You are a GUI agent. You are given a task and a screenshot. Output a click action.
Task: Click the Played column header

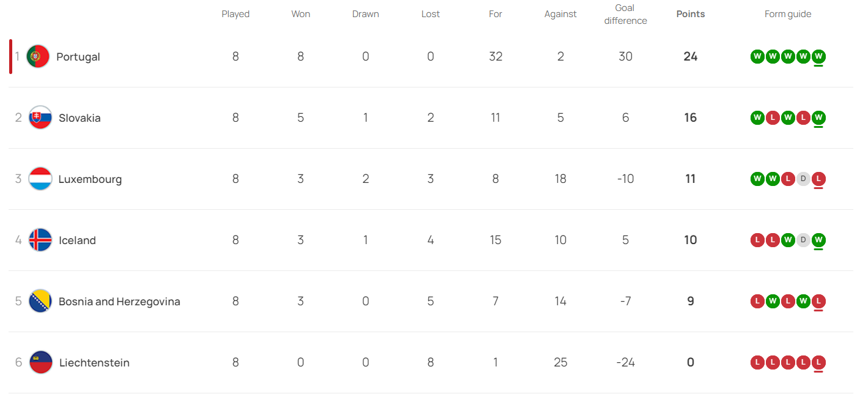click(236, 14)
